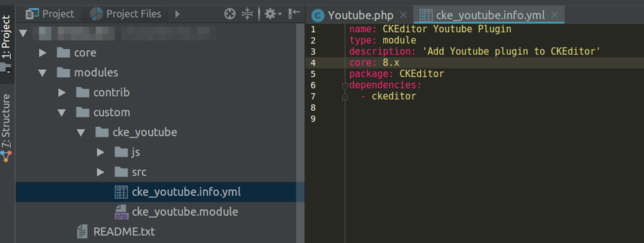644x243 pixels.
Task: Click the README.txt file icon
Action: tap(82, 232)
